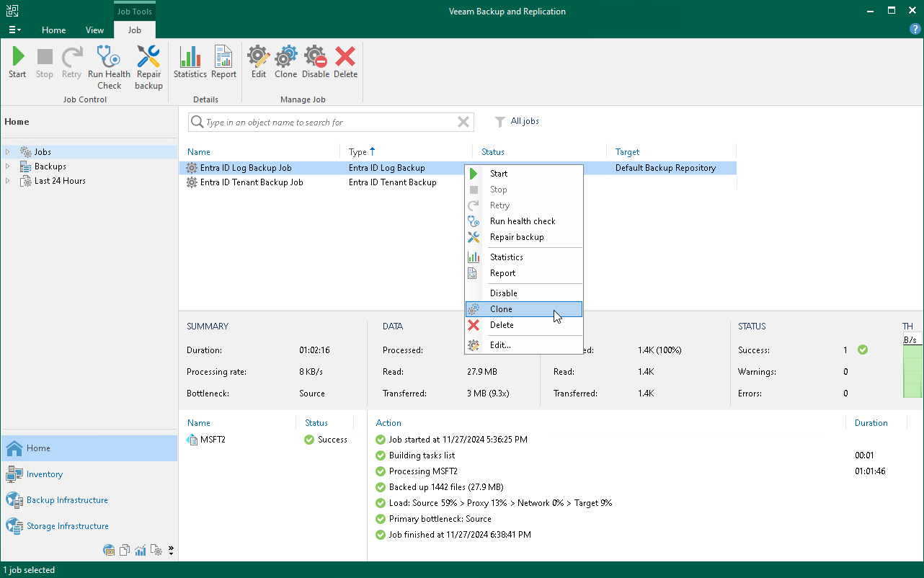Click the Start icon in the ribbon
Screen dimensions: 924x578
point(17,56)
